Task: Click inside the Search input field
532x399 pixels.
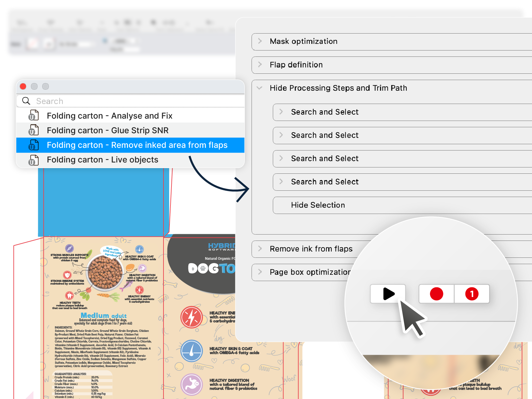Action: pos(100,101)
